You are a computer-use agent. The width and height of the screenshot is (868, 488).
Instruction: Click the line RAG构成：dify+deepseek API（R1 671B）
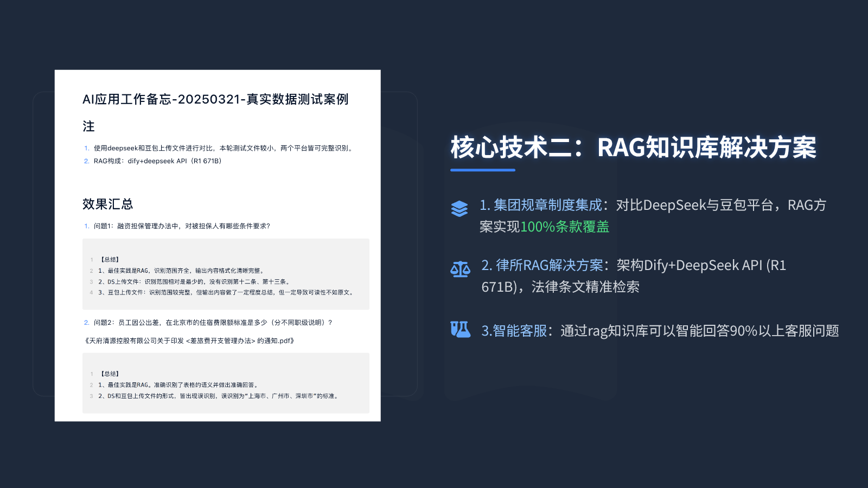pos(158,161)
